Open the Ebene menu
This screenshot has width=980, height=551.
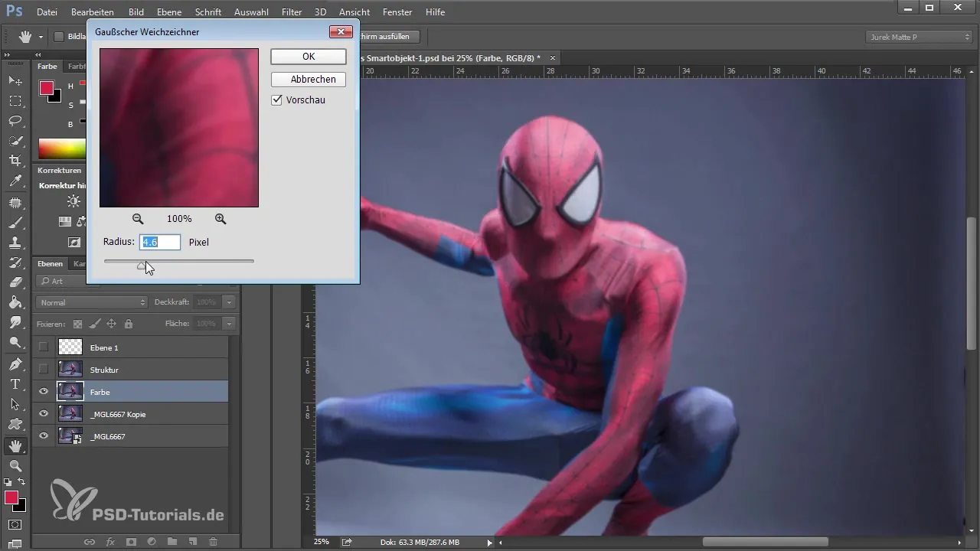click(x=169, y=12)
